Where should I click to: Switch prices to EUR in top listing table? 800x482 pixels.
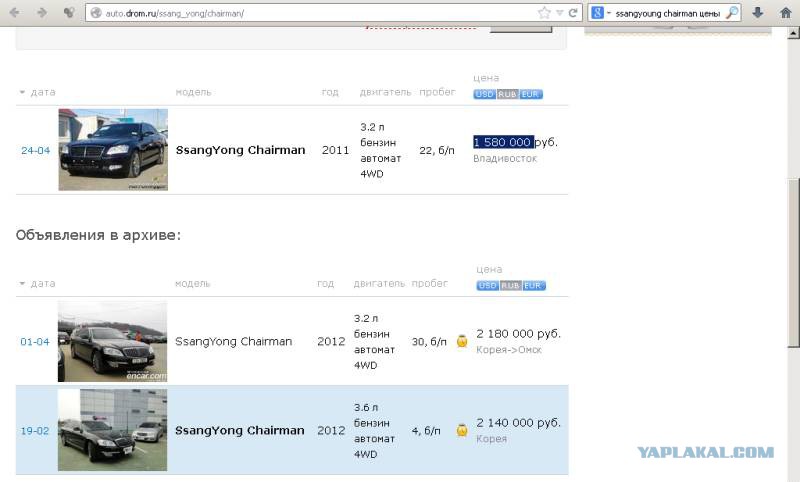click(531, 94)
